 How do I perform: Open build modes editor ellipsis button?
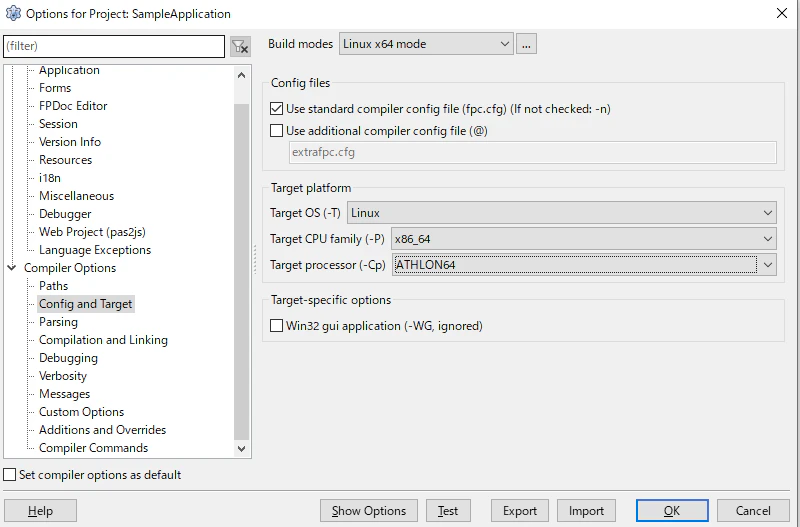(x=527, y=44)
